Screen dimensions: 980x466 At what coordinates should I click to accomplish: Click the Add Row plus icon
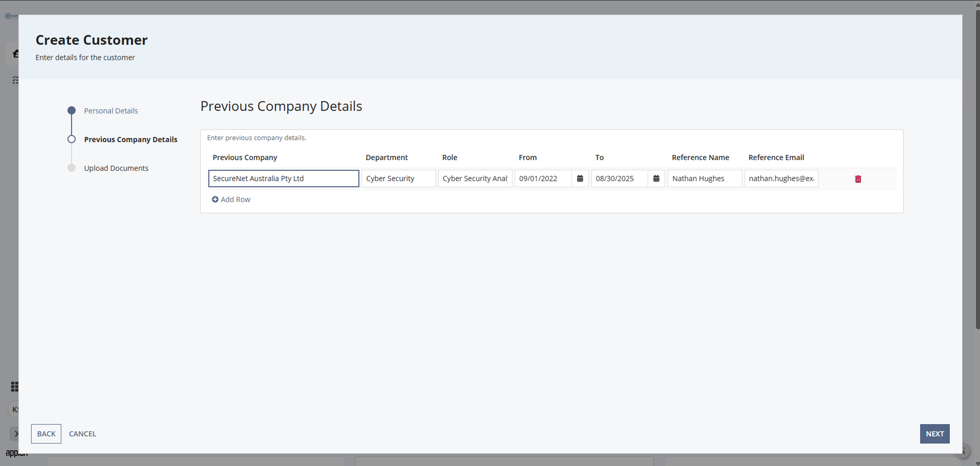(x=215, y=200)
